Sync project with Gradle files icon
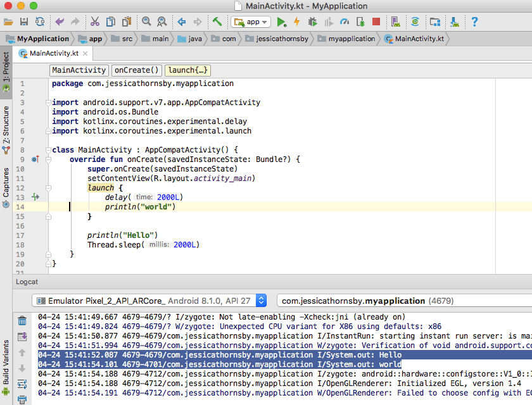This screenshot has height=405, width=532. point(415,21)
